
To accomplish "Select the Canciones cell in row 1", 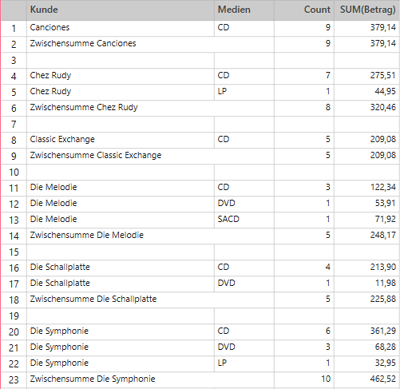I will pyautogui.click(x=120, y=28).
